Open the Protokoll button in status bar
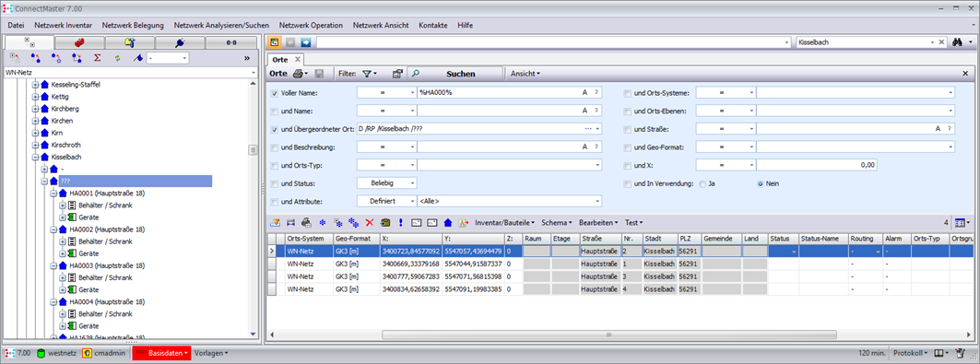980x364 pixels. tap(910, 353)
